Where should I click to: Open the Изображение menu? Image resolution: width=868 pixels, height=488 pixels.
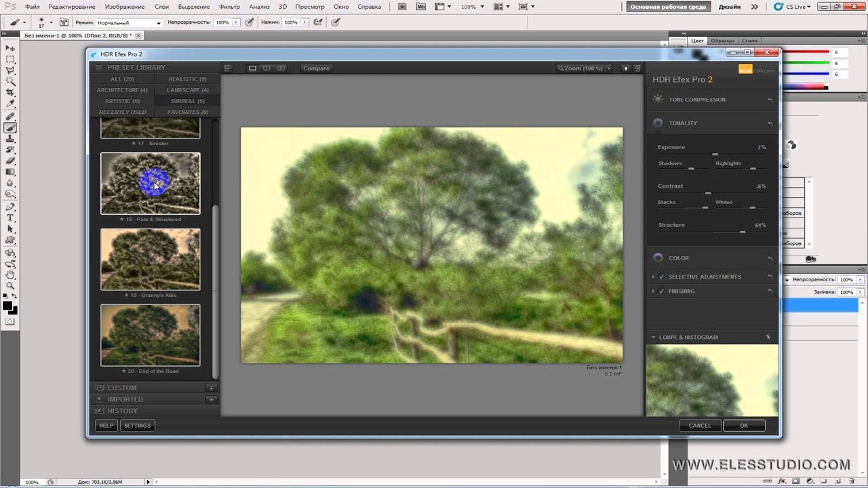click(x=125, y=6)
